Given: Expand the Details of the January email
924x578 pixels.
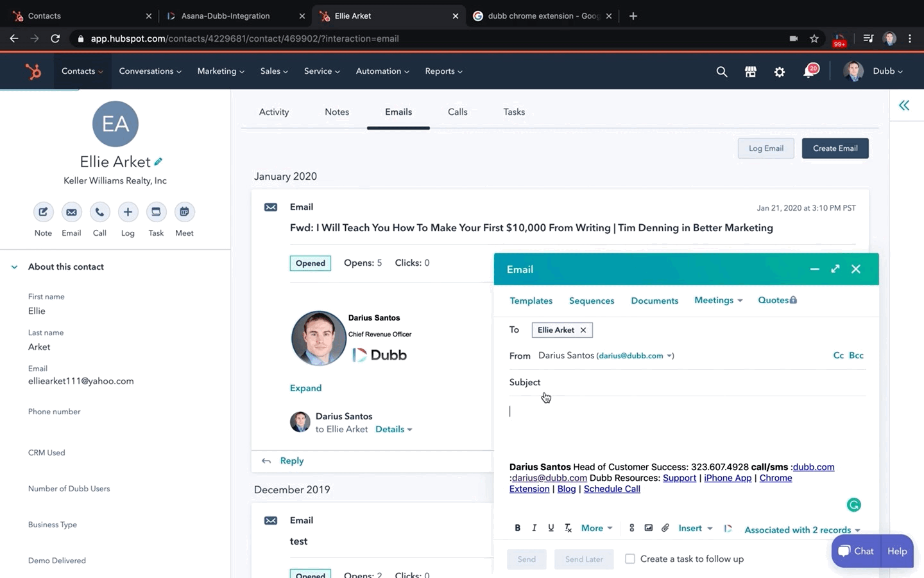Looking at the screenshot, I should [x=394, y=429].
